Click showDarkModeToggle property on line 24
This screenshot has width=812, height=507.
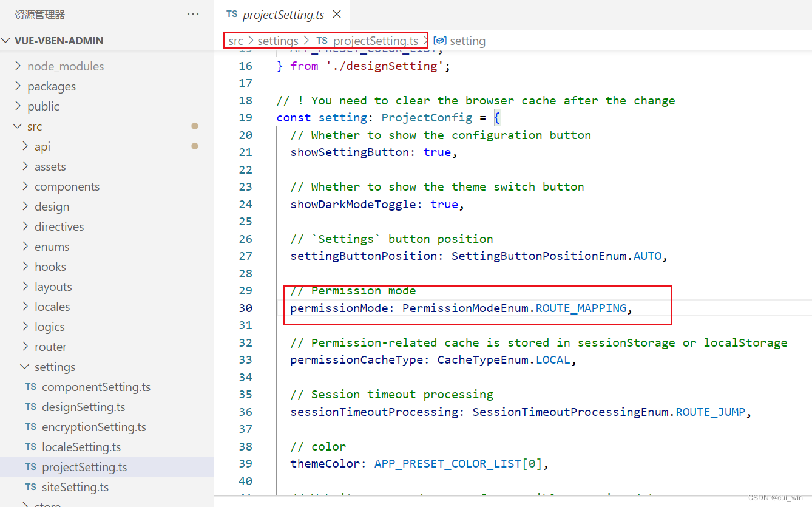coord(353,204)
